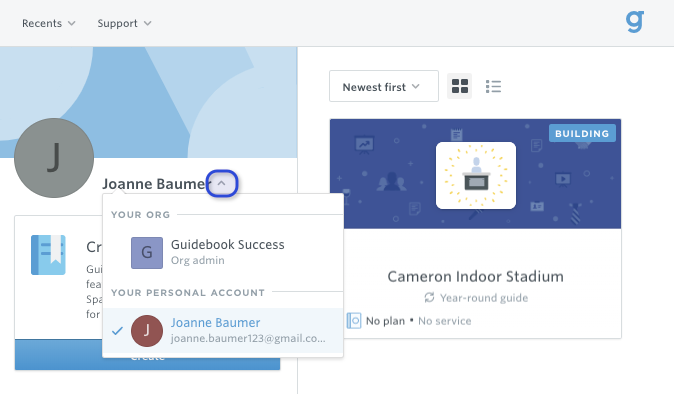
Task: Click the blue guidebook bookmark icon
Action: click(48, 255)
